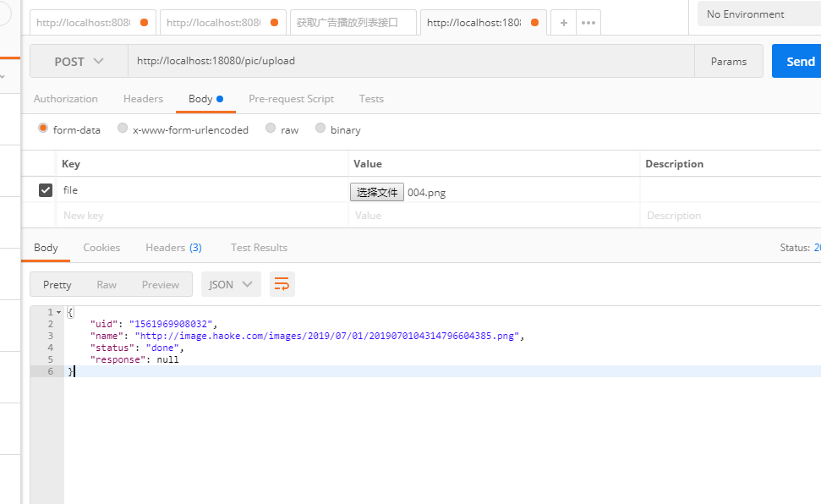The width and height of the screenshot is (821, 504).
Task: Uncheck the file key row checkbox
Action: click(46, 190)
